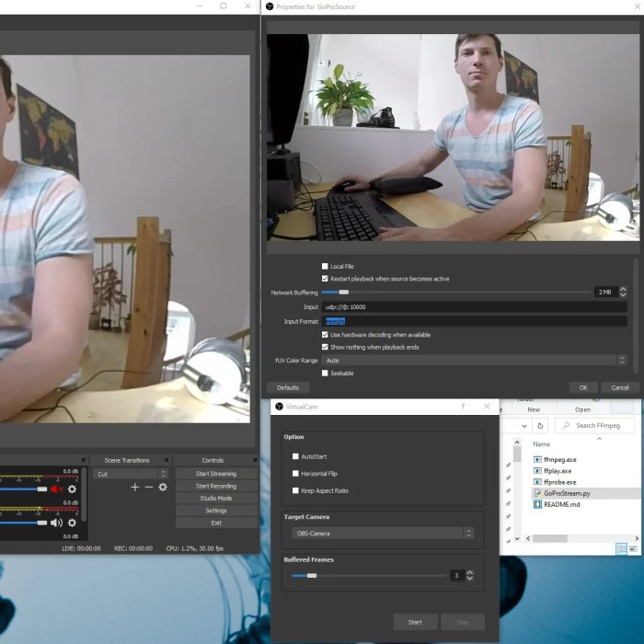The height and width of the screenshot is (644, 644).
Task: Click Exit in OBS Controls
Action: 216,523
